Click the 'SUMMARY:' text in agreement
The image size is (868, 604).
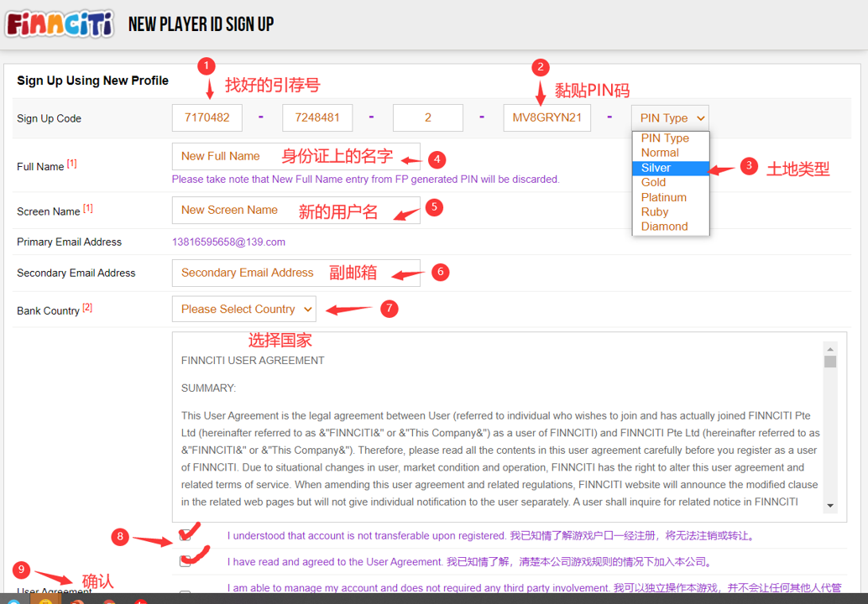coord(208,388)
